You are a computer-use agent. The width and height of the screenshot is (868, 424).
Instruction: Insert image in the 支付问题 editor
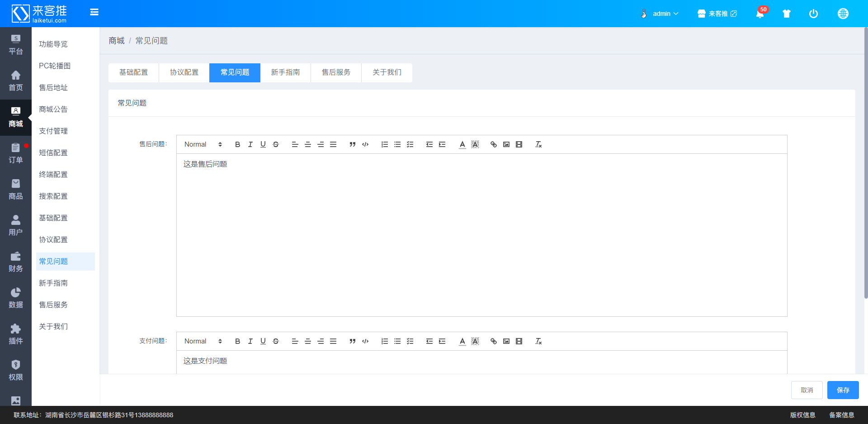[x=506, y=341]
